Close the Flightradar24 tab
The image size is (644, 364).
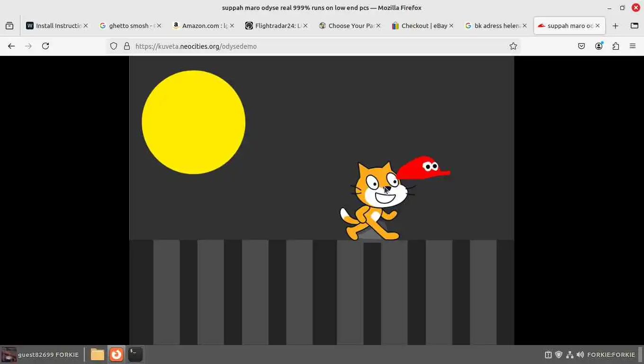(305, 26)
